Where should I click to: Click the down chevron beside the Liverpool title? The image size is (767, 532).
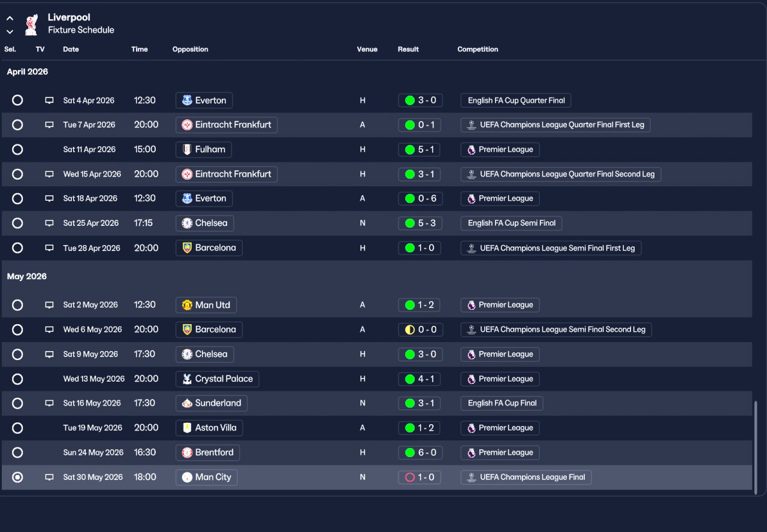(10, 32)
